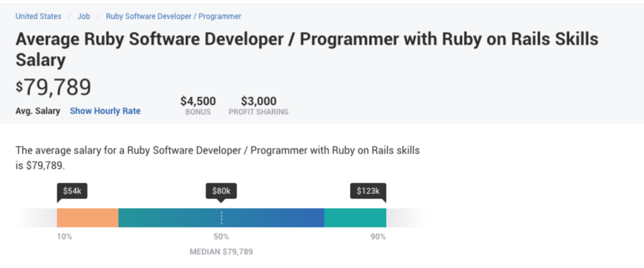Screen dimensions: 644x268
Task: Click the Avg. Salary label
Action: coord(38,111)
